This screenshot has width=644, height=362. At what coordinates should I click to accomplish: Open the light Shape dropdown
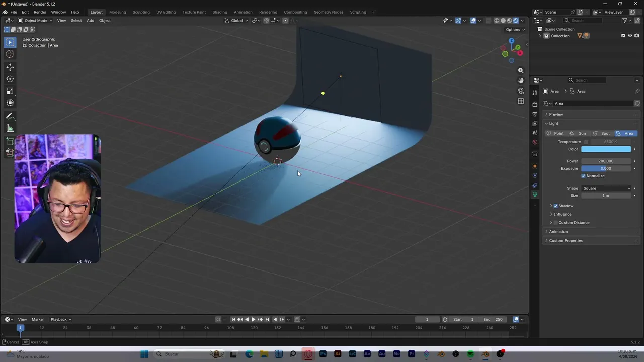point(606,188)
